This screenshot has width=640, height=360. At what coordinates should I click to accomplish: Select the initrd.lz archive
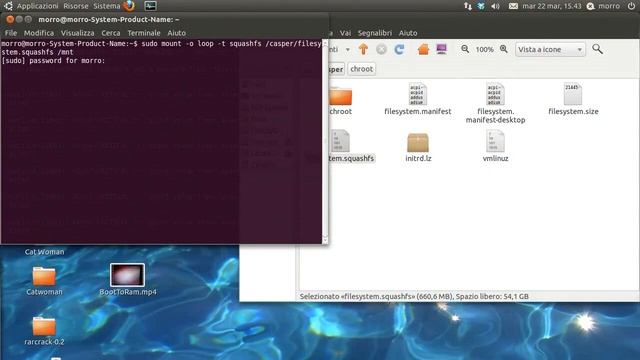418,147
